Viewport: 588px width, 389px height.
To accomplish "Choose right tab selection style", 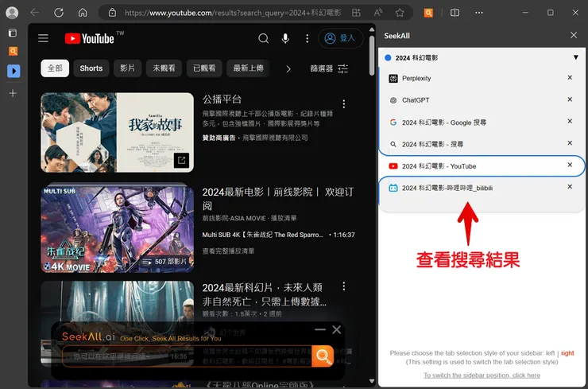I will pyautogui.click(x=567, y=353).
